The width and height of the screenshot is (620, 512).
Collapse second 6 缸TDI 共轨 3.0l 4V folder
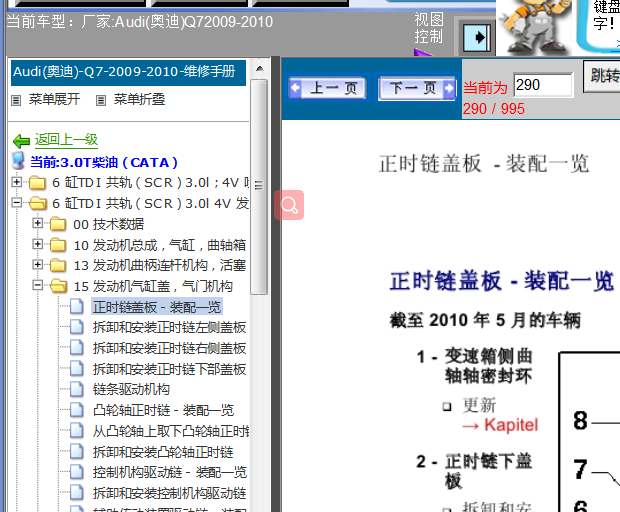click(x=17, y=202)
